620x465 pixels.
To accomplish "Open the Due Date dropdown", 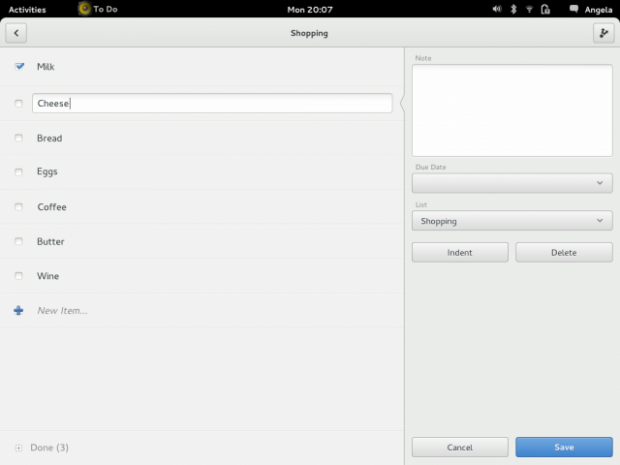I will 512,183.
